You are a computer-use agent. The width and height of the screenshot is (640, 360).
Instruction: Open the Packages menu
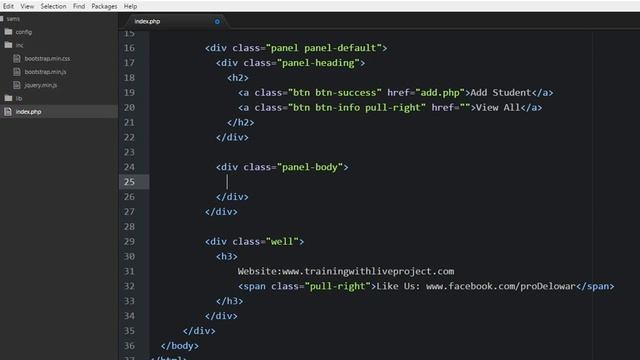[x=104, y=6]
